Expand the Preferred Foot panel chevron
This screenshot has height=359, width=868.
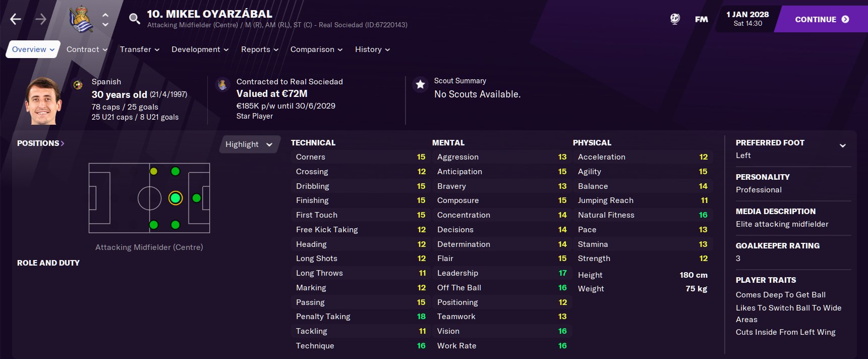pyautogui.click(x=842, y=145)
